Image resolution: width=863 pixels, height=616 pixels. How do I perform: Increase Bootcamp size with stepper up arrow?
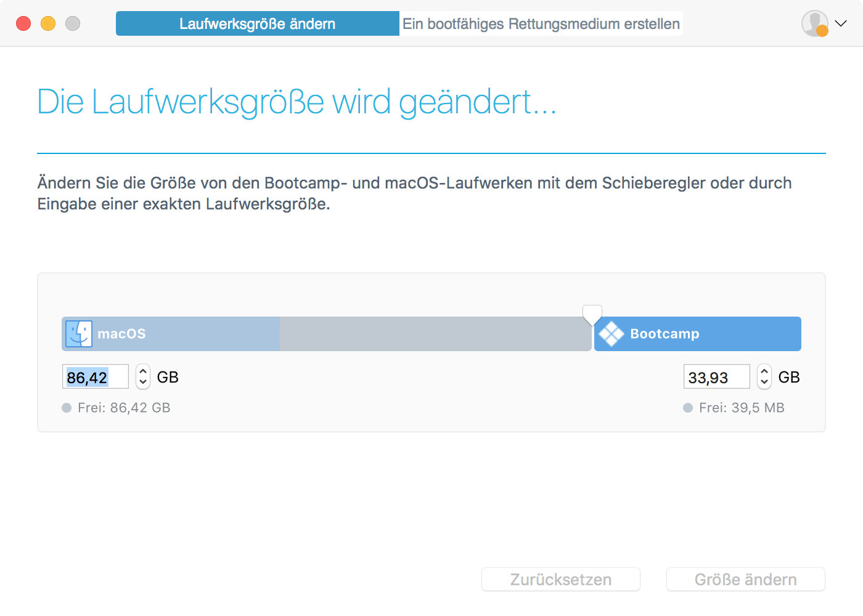click(x=764, y=371)
